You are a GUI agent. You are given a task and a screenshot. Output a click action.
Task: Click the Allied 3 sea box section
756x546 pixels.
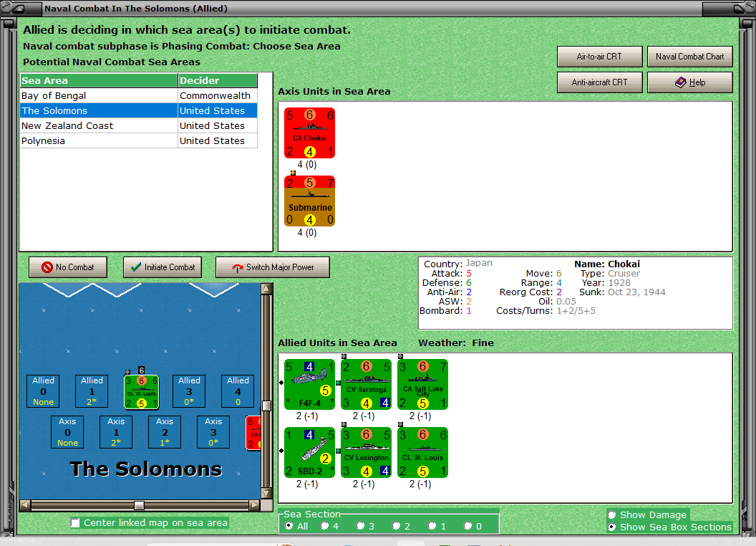[x=189, y=391]
